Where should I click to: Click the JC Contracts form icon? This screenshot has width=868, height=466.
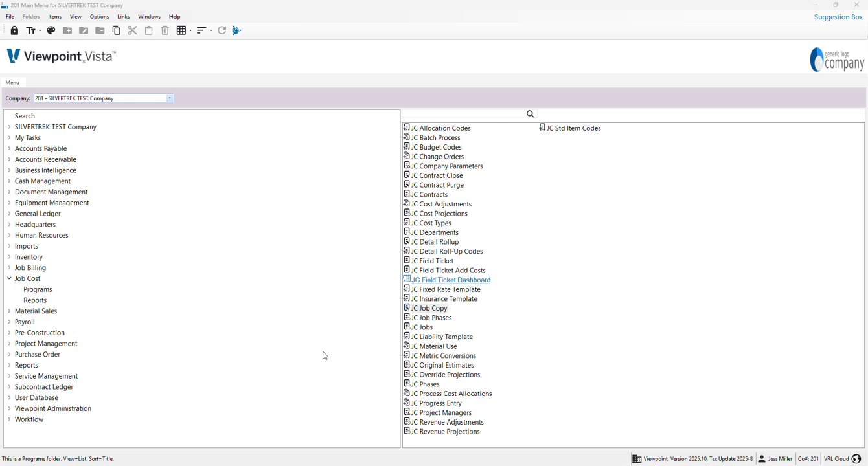[407, 194]
